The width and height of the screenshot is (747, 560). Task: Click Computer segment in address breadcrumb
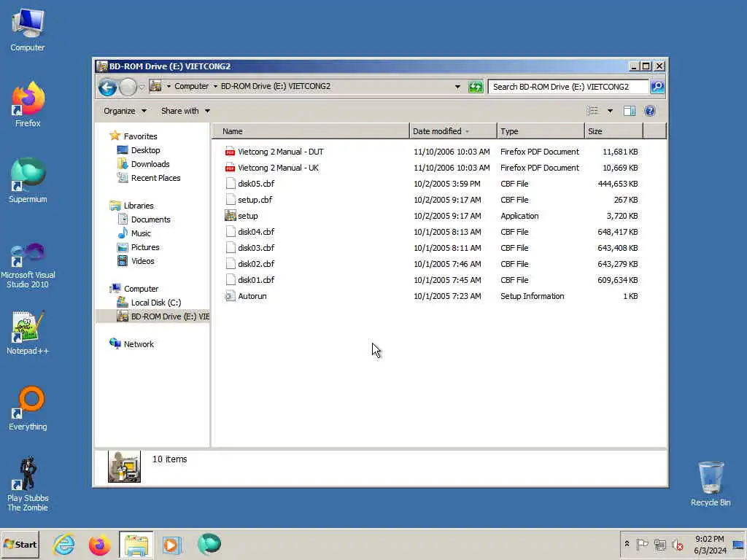(x=192, y=86)
